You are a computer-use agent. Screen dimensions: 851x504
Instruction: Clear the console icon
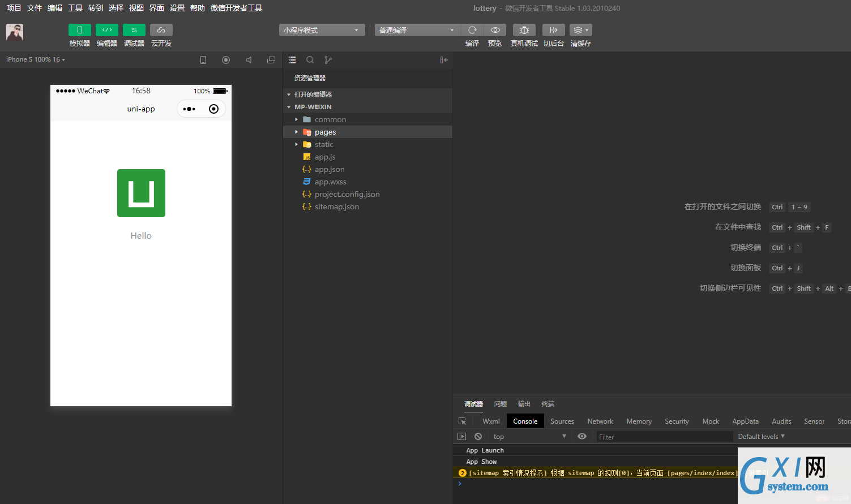pos(478,437)
